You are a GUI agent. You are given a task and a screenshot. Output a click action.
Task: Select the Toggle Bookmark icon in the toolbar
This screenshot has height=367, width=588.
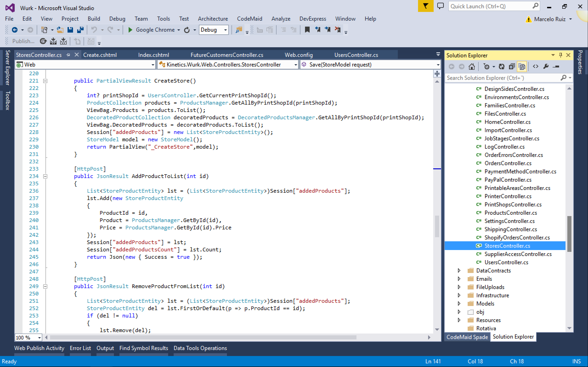pyautogui.click(x=308, y=30)
